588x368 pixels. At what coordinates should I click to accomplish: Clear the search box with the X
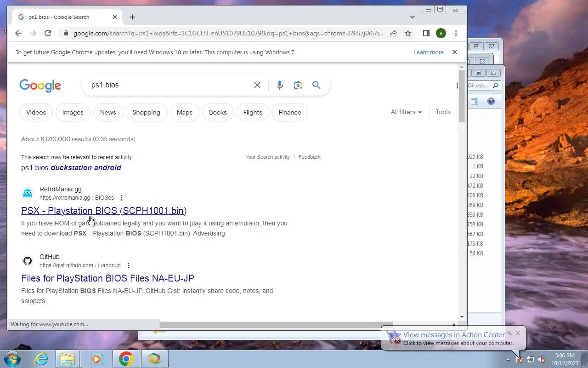tap(257, 85)
